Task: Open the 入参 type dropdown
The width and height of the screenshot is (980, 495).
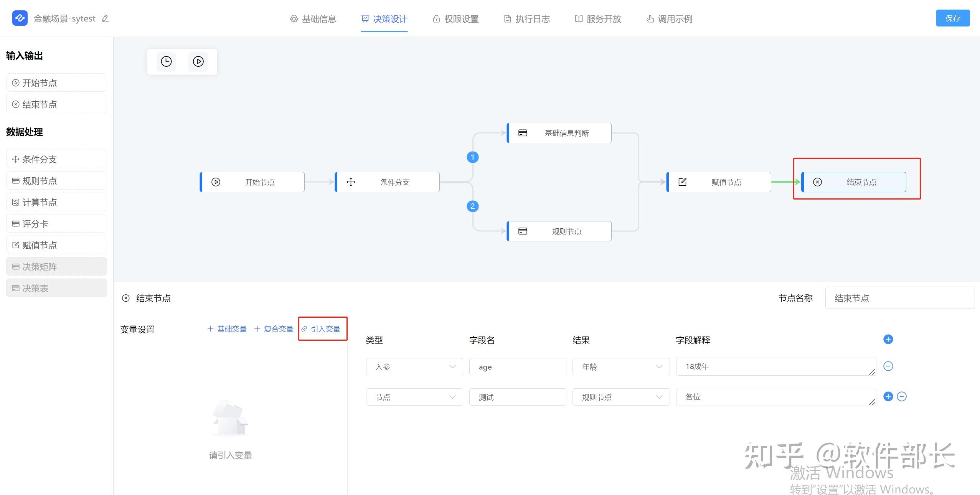Action: click(x=414, y=367)
